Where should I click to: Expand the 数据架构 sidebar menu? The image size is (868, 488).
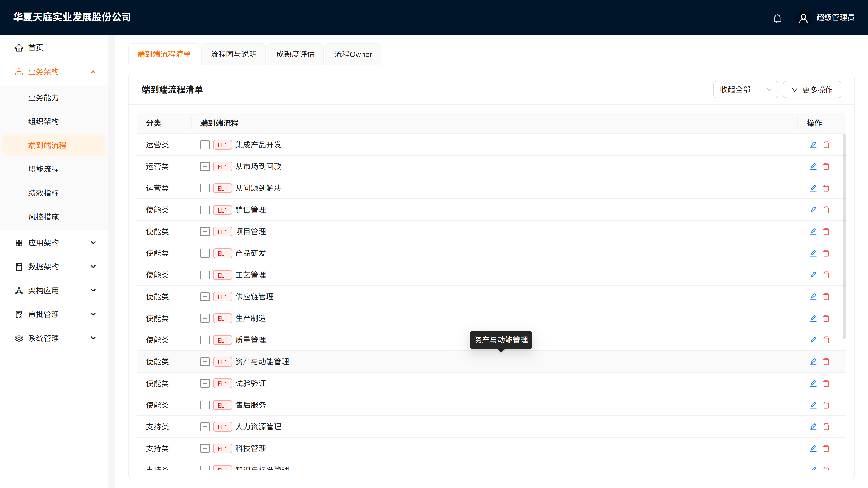coord(54,267)
